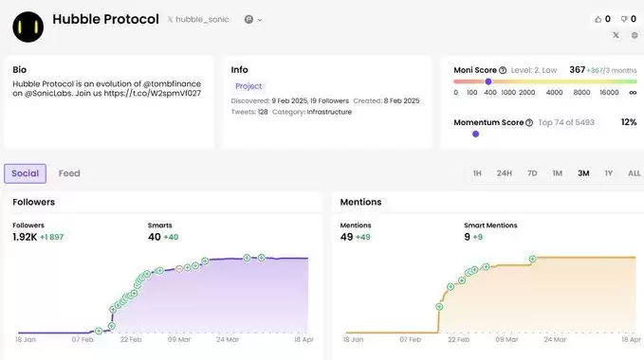Click the Project tag in Info
This screenshot has width=644, height=360.
pos(248,86)
